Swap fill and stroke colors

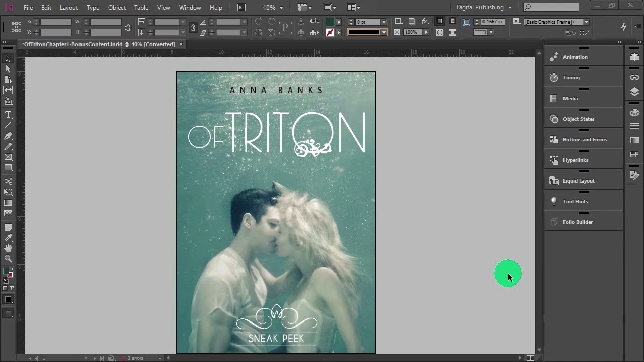pos(11,269)
